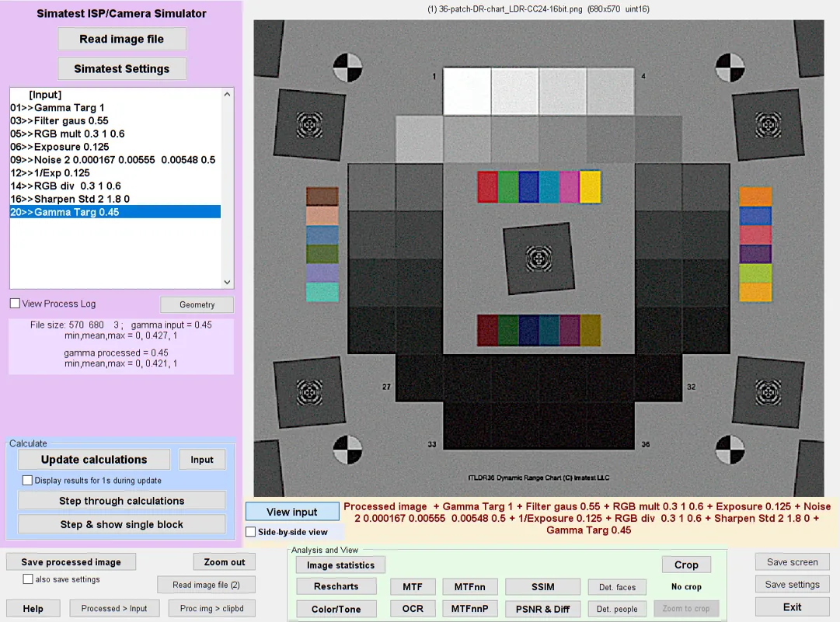Run SSIM comparison
This screenshot has height=622, width=840.
542,587
